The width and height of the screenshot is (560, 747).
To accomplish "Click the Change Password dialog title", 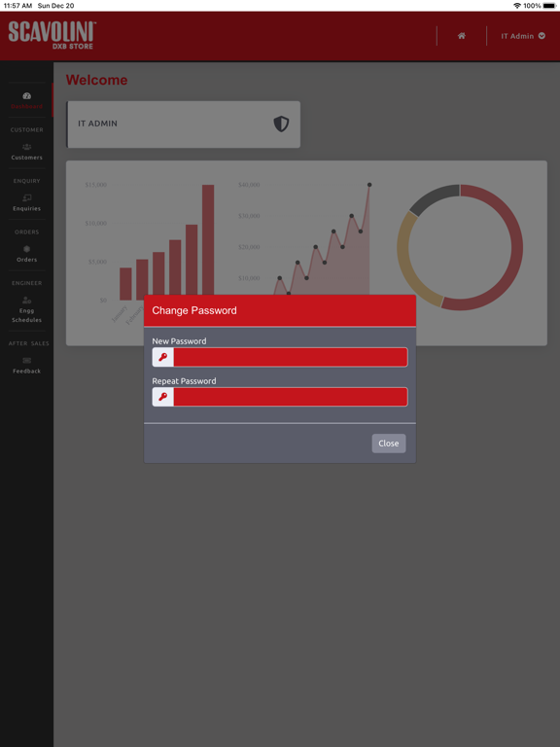I will point(194,310).
